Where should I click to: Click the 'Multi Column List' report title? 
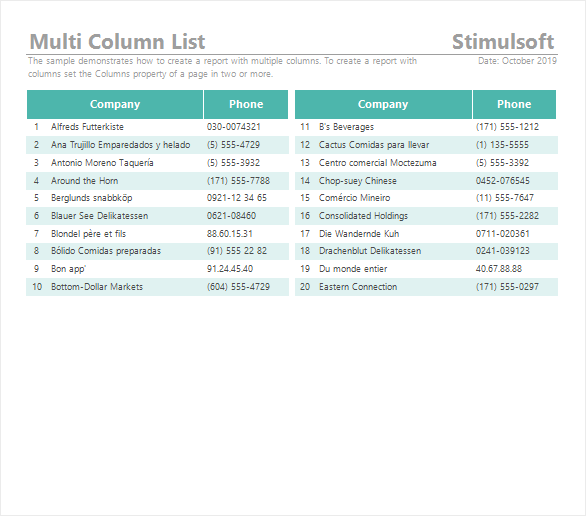point(117,41)
